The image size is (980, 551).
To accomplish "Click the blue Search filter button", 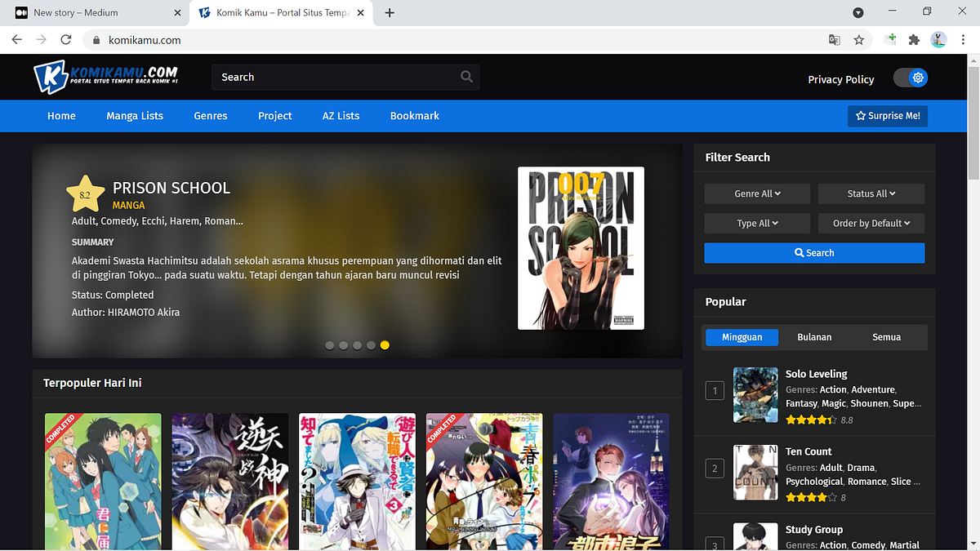I will pos(814,253).
